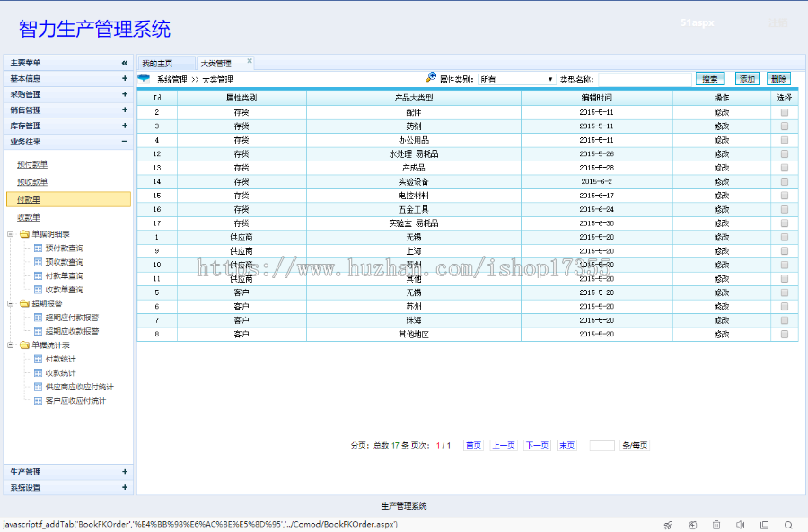
Task: Click the grid icon next to 付款统计
Action: [38, 359]
